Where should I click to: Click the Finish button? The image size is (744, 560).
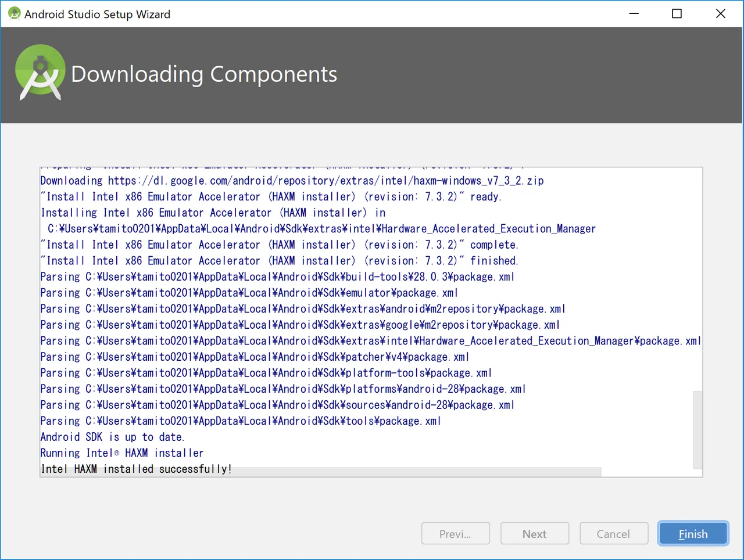(x=693, y=533)
